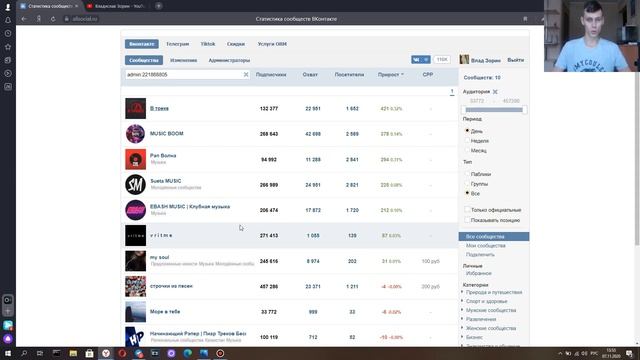
Task: Open a new browser tab with plus button
Action: pos(159,6)
